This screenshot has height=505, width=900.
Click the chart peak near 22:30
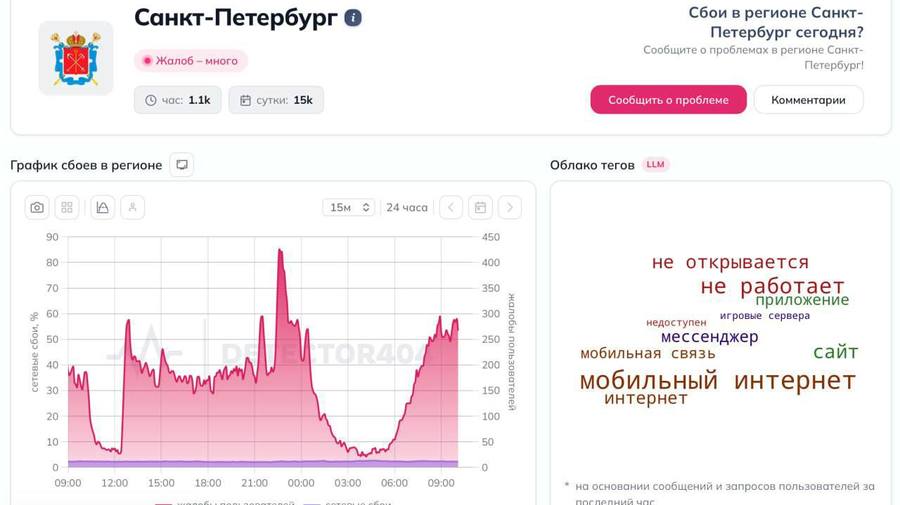280,250
